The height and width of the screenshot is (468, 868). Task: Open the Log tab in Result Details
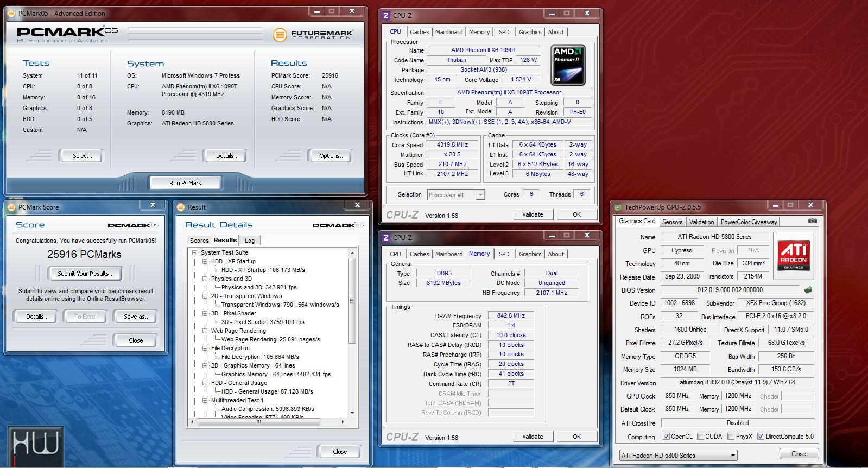[x=250, y=241]
